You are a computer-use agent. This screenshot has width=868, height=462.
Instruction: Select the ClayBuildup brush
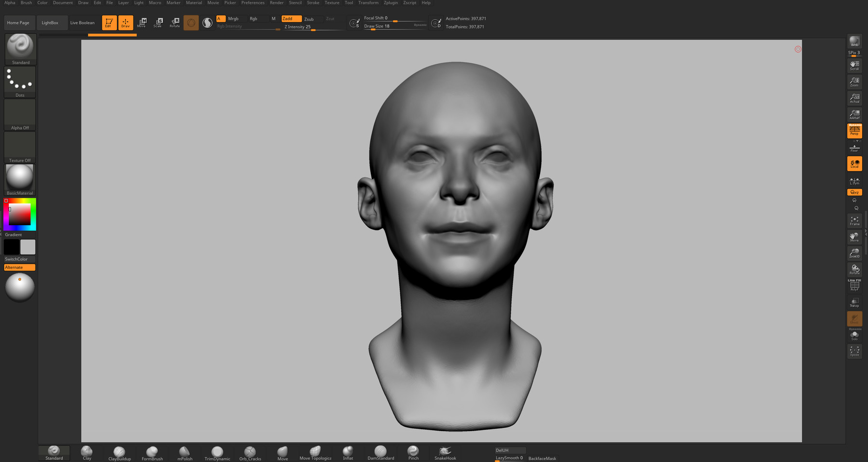pos(119,452)
